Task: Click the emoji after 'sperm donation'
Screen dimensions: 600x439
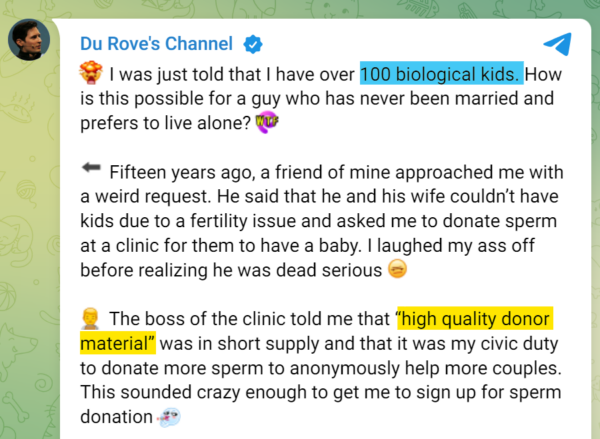Action: tap(168, 416)
